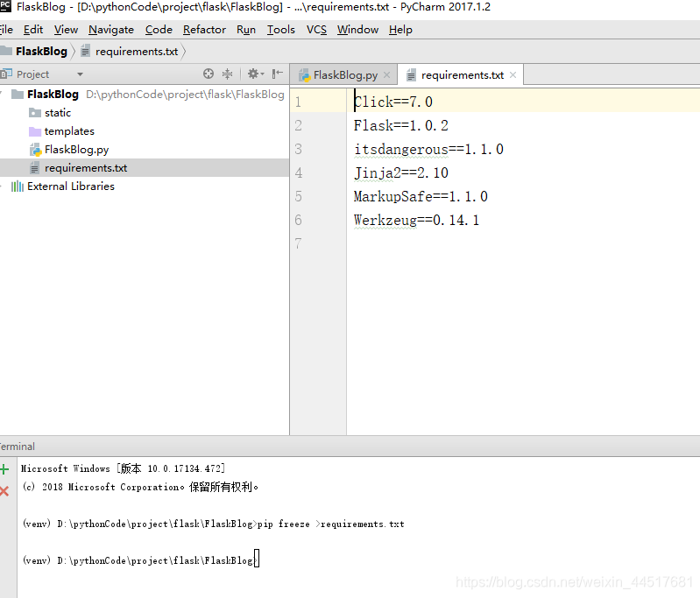Open the Run menu
The width and height of the screenshot is (700, 598).
tap(246, 30)
